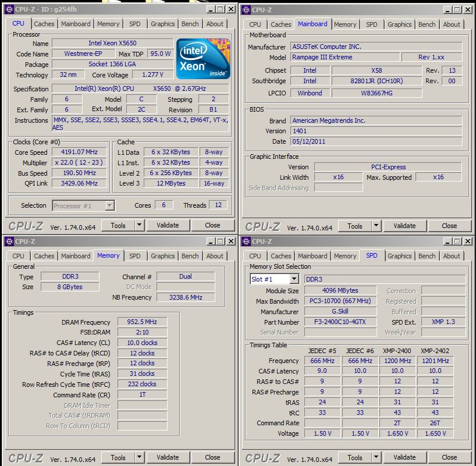Click the app icon in the Mainboard window title bar
The image size is (476, 466).
click(x=246, y=10)
